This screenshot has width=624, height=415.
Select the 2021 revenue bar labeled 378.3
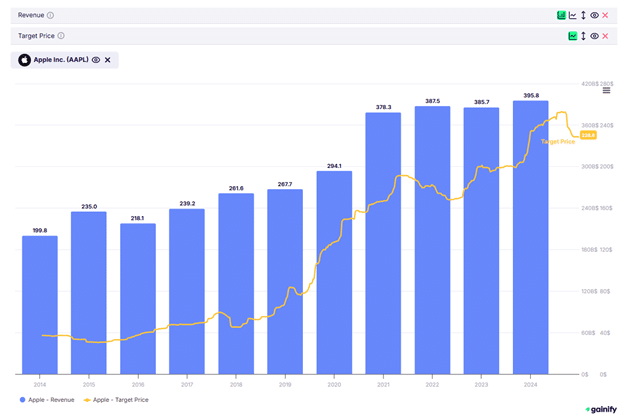tap(383, 243)
